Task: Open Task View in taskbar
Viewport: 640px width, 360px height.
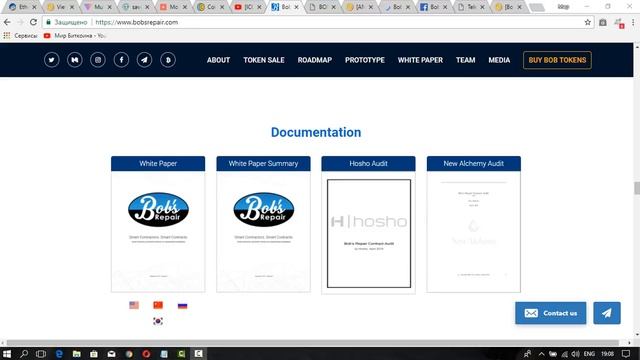Action: [x=41, y=353]
